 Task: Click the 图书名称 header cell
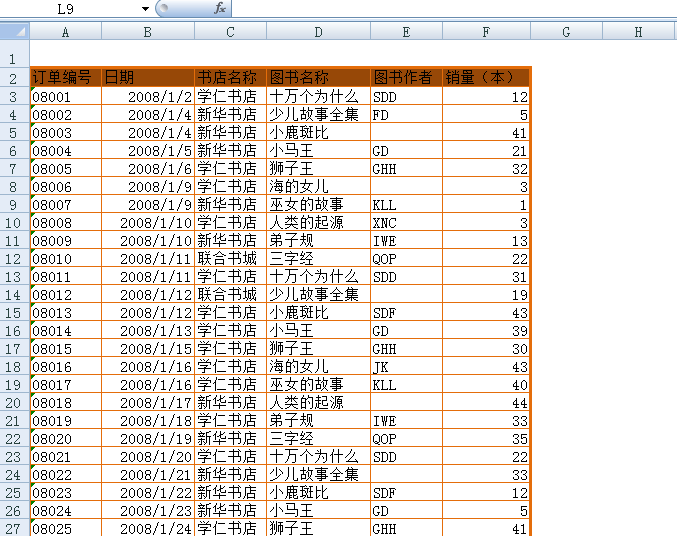[x=319, y=77]
